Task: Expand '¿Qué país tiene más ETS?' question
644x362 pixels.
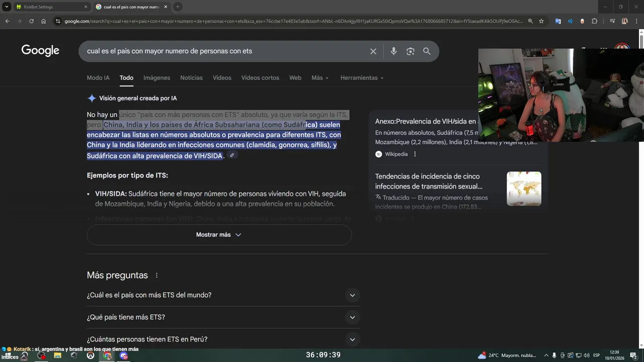Action: [223, 317]
